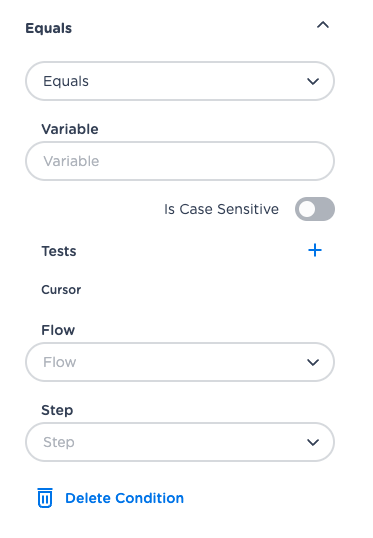Toggle the Is Case Sensitive switch
Screen dimensions: 373x538
coord(315,209)
